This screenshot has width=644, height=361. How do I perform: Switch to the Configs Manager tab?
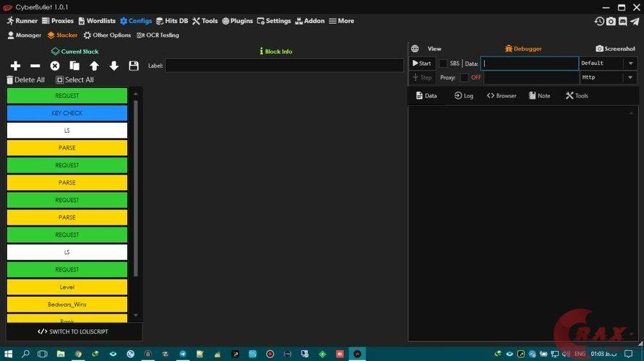(25, 35)
